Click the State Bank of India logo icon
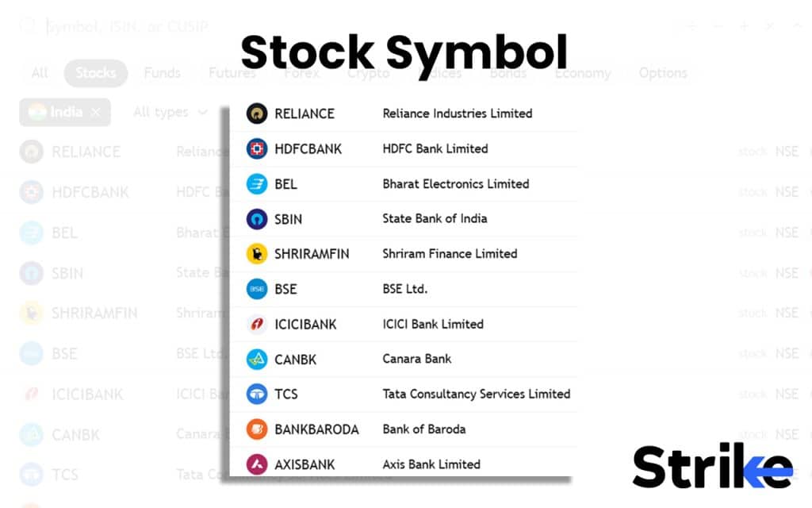Screen dimensions: 812x508 coord(257,219)
